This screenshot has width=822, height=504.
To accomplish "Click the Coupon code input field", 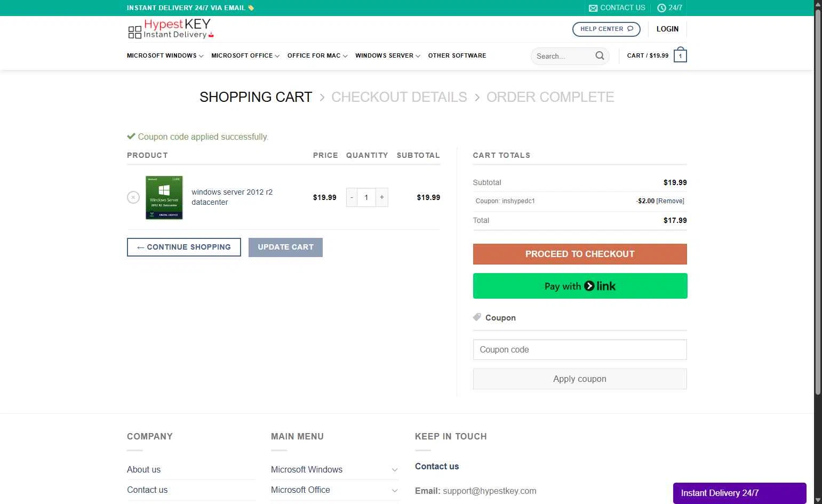I will tap(580, 350).
